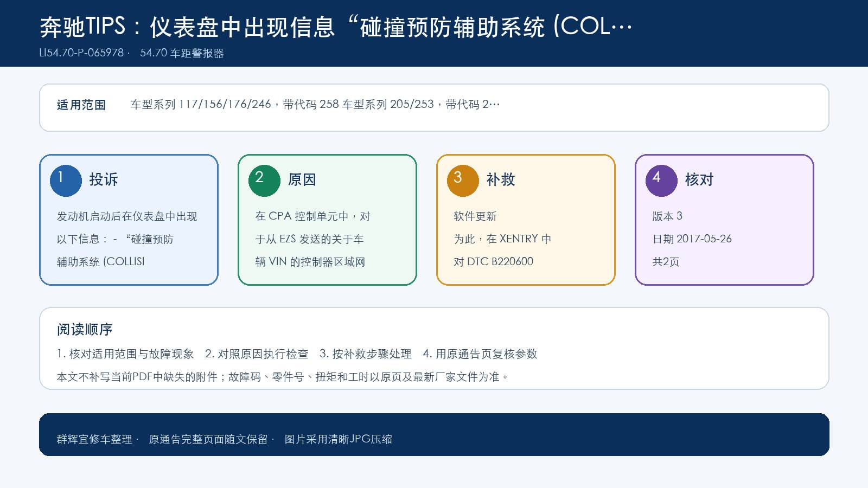
Task: Click step 4. 用原通告页复核参数
Action: pyautogui.click(x=480, y=354)
